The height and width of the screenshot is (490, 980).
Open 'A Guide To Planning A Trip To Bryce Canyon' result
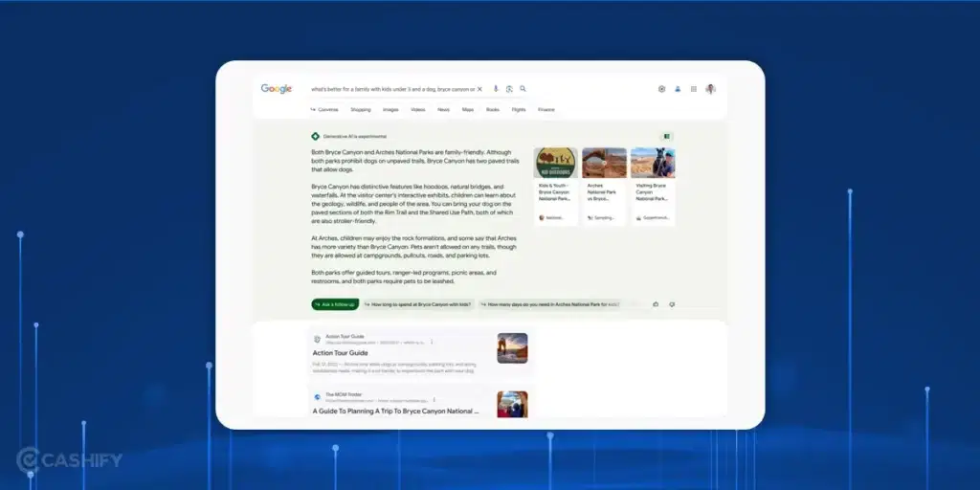[396, 412]
